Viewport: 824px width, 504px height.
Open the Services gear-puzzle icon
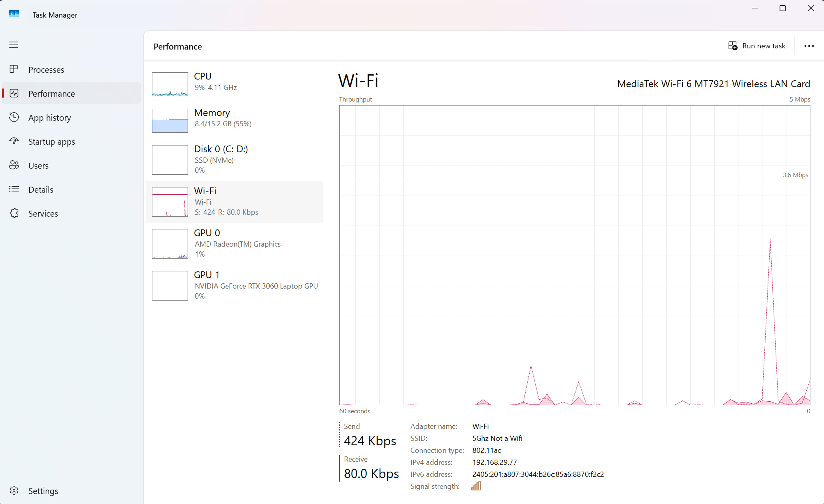[14, 213]
